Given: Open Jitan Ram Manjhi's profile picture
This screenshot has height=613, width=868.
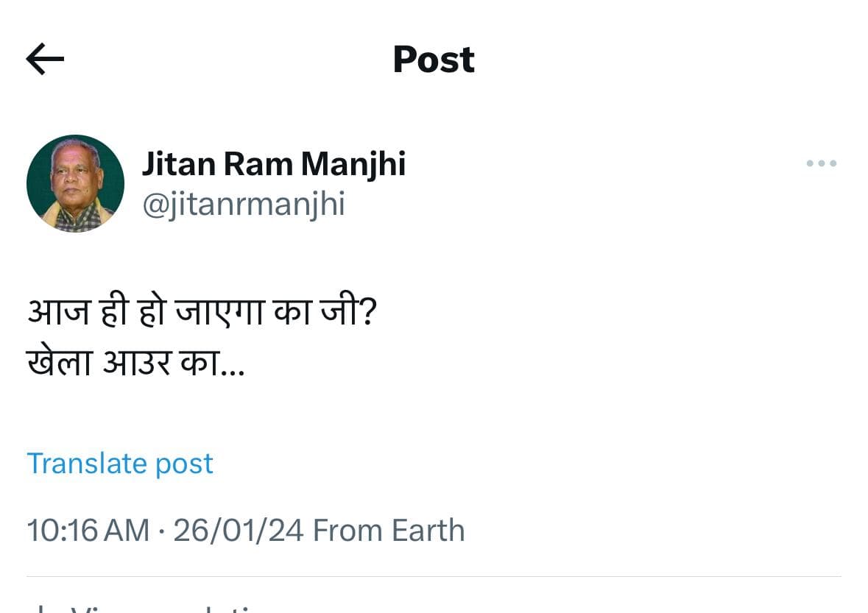Looking at the screenshot, I should pos(75,183).
